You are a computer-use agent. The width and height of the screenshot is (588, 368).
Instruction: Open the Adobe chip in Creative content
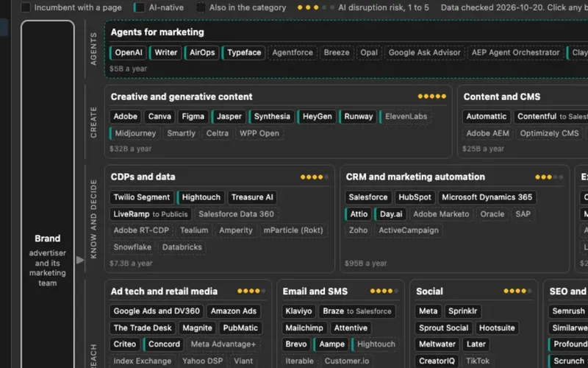125,116
